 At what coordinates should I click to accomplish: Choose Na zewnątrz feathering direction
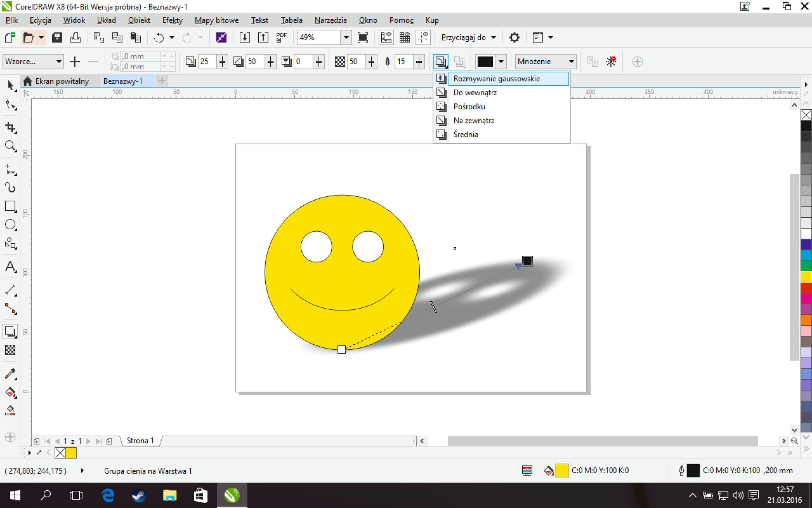pos(473,121)
